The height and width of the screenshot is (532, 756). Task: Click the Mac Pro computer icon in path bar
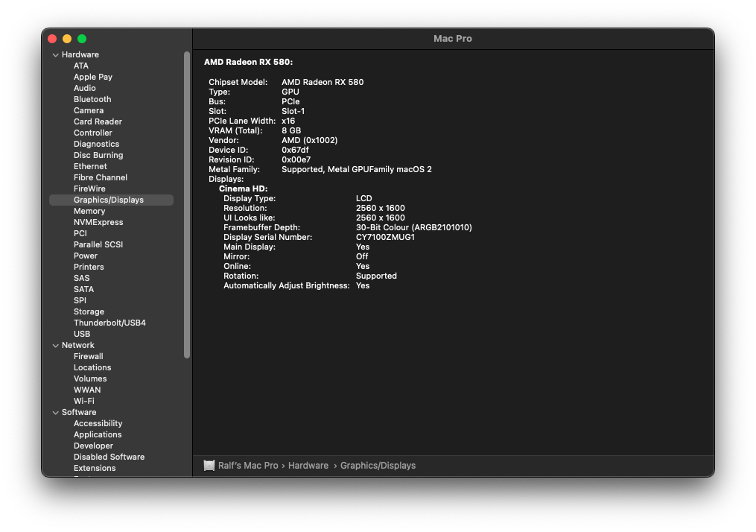click(209, 466)
